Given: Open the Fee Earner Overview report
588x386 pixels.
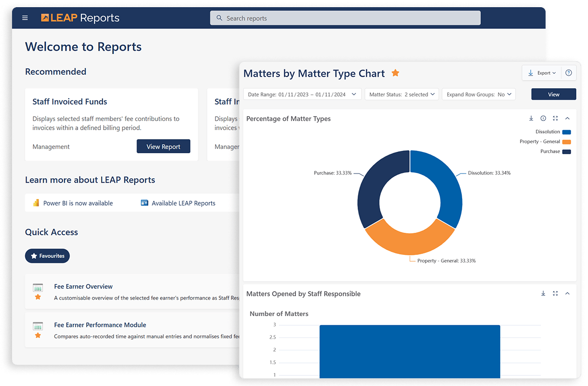Looking at the screenshot, I should coord(83,286).
